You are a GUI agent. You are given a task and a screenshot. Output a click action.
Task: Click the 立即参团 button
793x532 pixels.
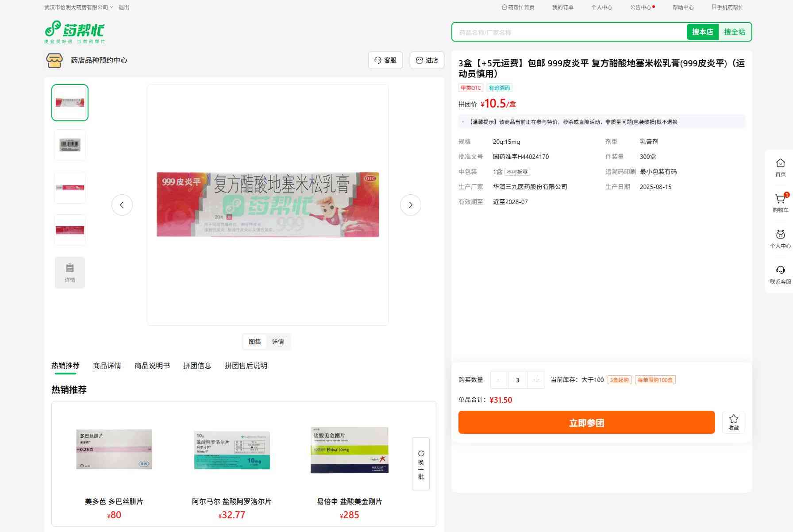pyautogui.click(x=587, y=422)
